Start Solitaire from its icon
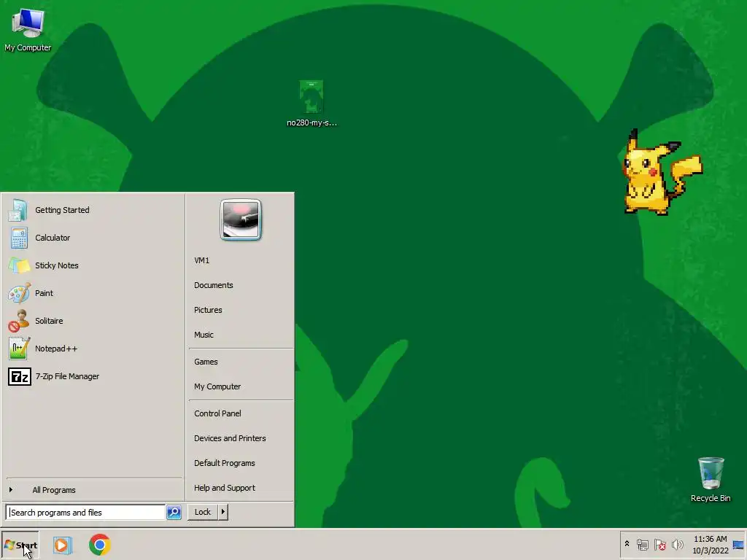Viewport: 747px width, 560px height. 19,321
